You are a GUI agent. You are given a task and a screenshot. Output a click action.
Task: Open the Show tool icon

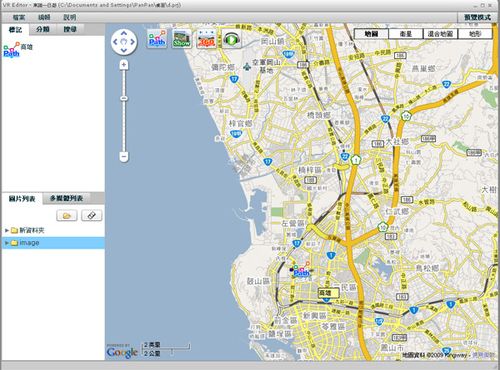coord(182,39)
